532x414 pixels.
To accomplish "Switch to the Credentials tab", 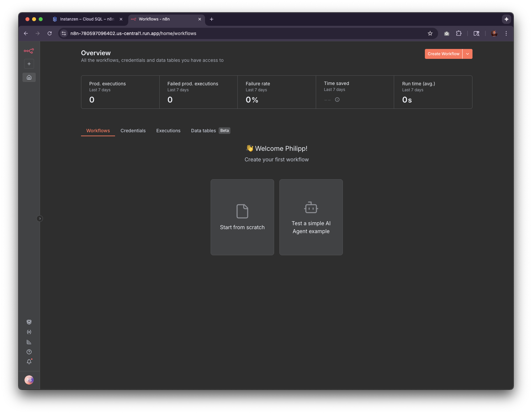I will click(x=133, y=131).
